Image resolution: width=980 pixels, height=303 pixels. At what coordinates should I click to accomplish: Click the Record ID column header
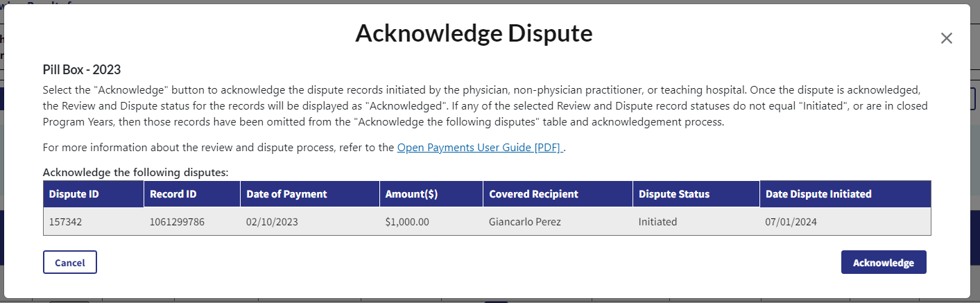tap(173, 194)
